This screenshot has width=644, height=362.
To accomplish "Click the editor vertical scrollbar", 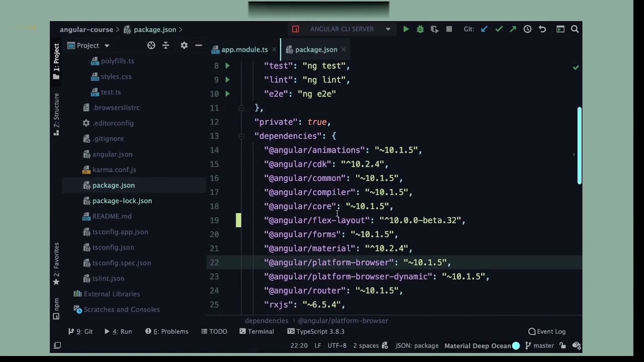I will pos(579,145).
